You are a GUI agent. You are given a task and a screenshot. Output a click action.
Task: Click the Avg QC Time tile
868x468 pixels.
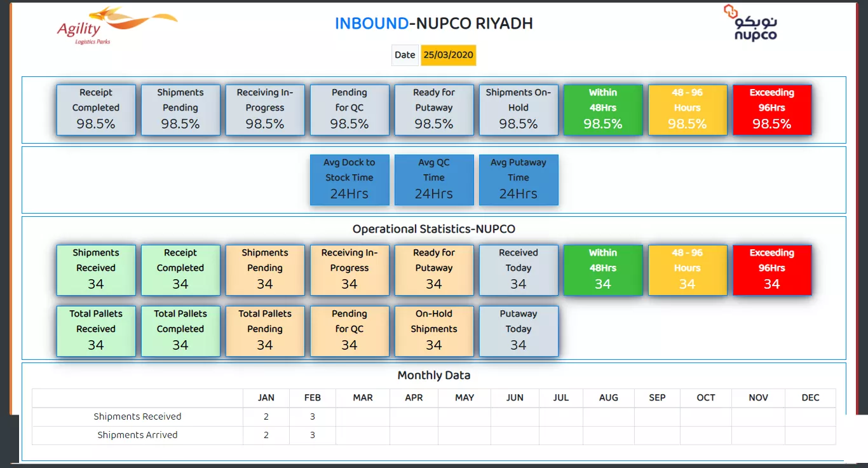pyautogui.click(x=434, y=180)
